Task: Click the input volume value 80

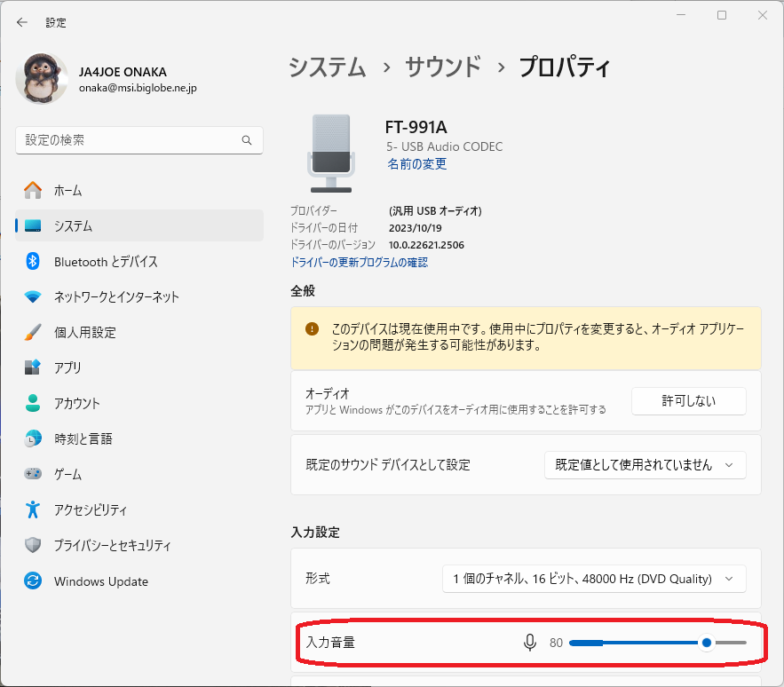Action: click(x=556, y=643)
